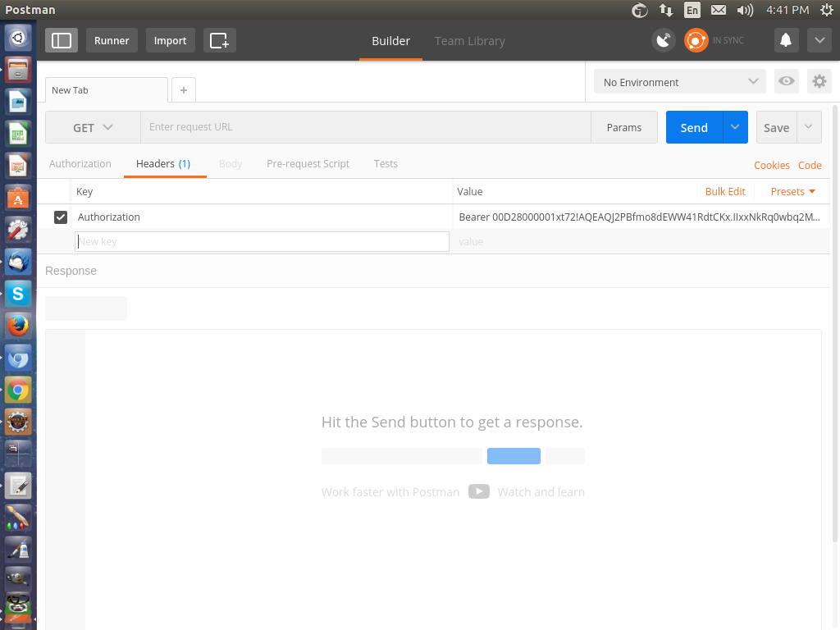Click the interceptor satellite icon
This screenshot has width=840, height=630.
[x=663, y=41]
